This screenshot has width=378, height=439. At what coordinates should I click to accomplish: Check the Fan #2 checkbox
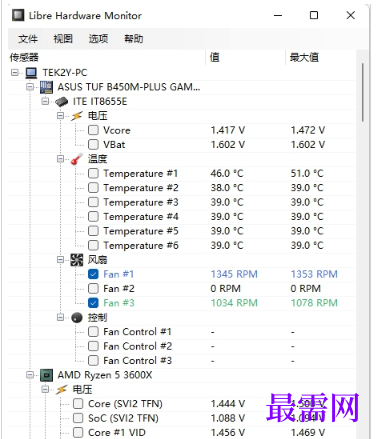[93, 288]
